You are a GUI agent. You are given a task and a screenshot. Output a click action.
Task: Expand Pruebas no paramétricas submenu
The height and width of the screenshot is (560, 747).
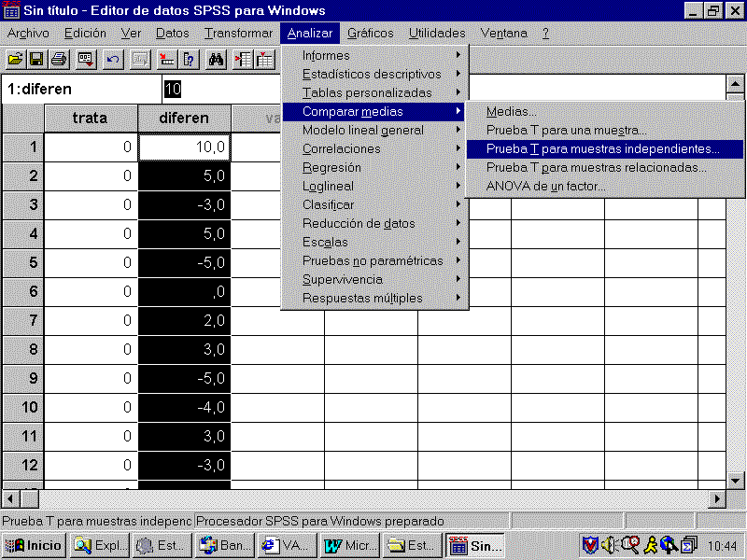click(375, 261)
